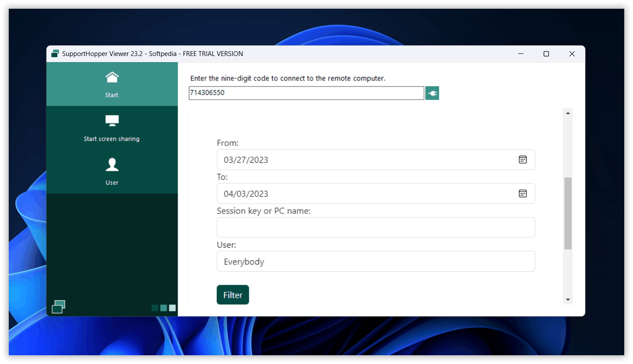Focus the nine-digit code input field
The height and width of the screenshot is (364, 633).
click(x=306, y=93)
